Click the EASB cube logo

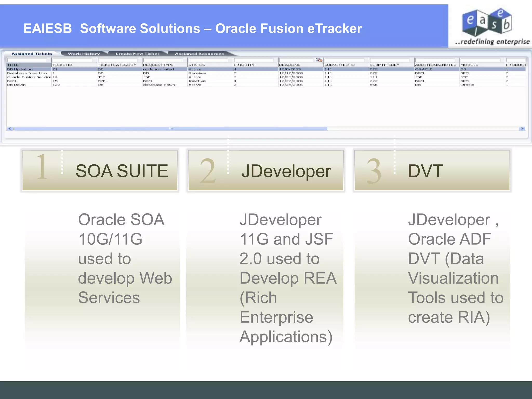point(487,23)
